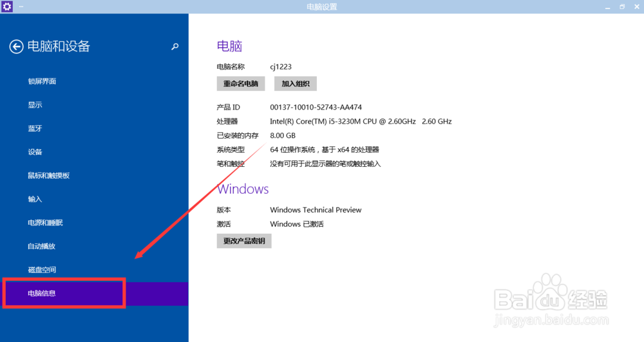Click the Windows section heading
This screenshot has width=644, height=342.
(x=243, y=189)
